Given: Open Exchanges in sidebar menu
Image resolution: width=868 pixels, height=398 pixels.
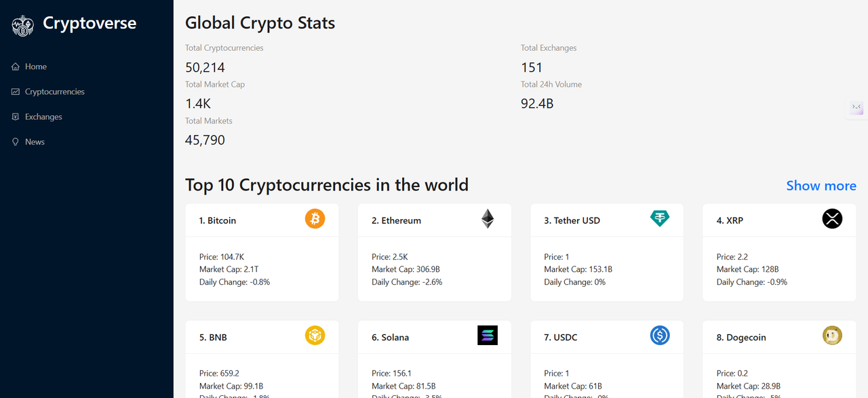Looking at the screenshot, I should pos(43,117).
